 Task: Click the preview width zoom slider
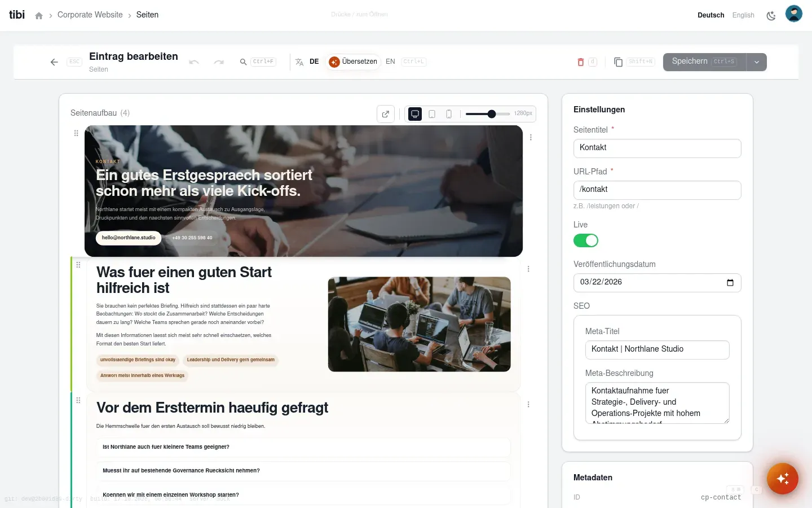click(x=488, y=114)
